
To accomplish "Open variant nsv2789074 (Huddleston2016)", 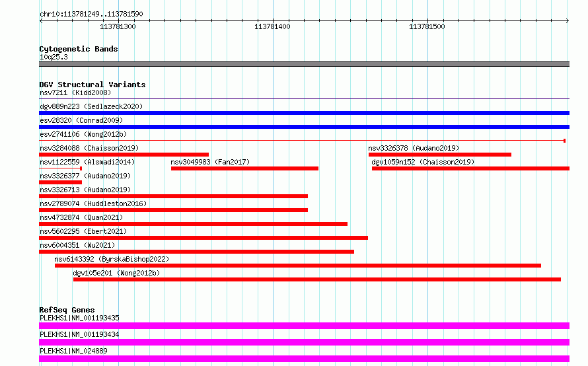I will [93, 203].
